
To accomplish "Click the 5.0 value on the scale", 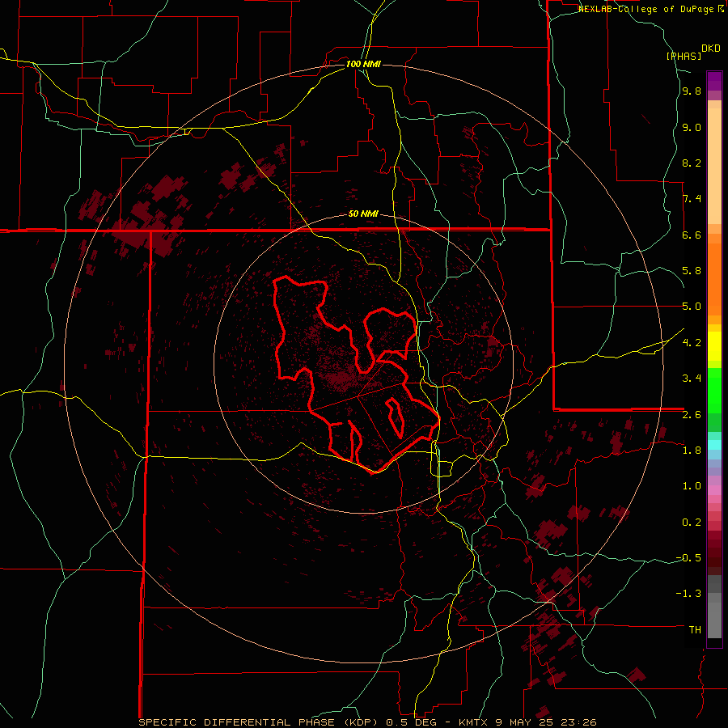I will coord(692,307).
